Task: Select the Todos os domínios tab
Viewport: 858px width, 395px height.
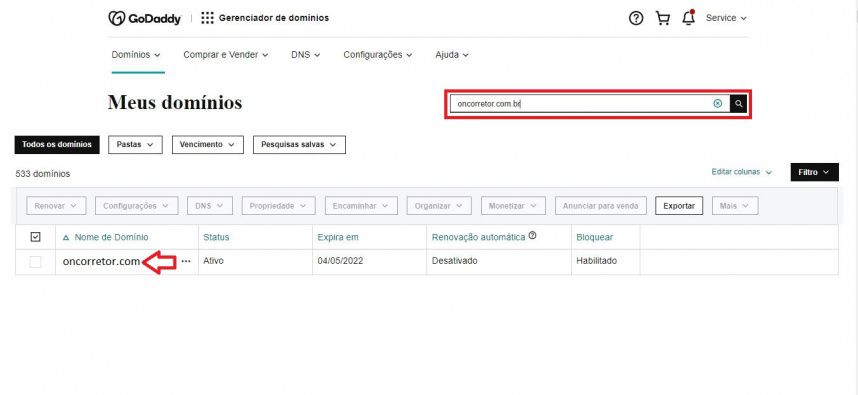Action: [x=57, y=144]
